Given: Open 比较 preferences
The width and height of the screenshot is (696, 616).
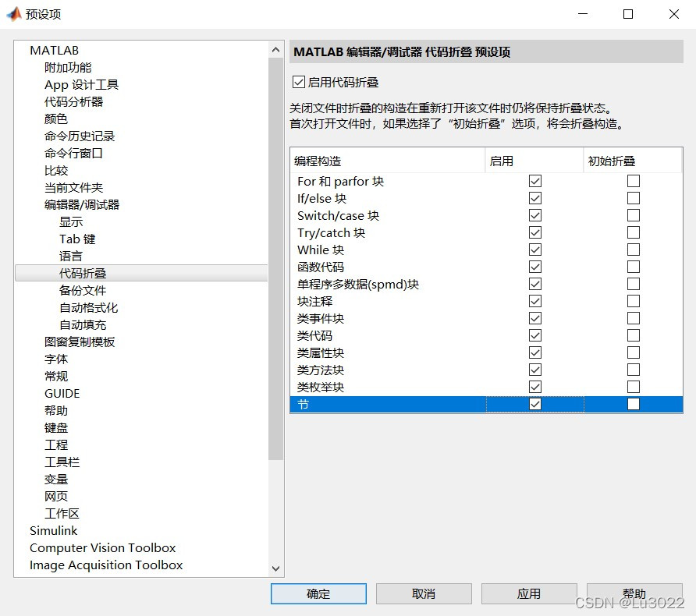Looking at the screenshot, I should [x=56, y=170].
